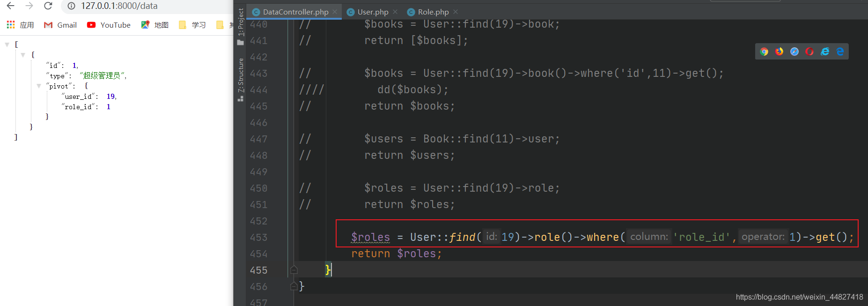
Task: Close the DataController.php tab
Action: point(335,12)
